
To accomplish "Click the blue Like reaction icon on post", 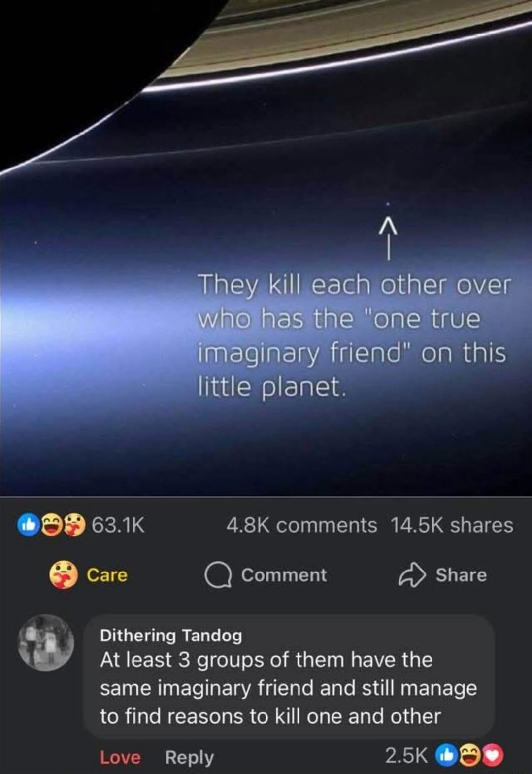I will pos(29,525).
